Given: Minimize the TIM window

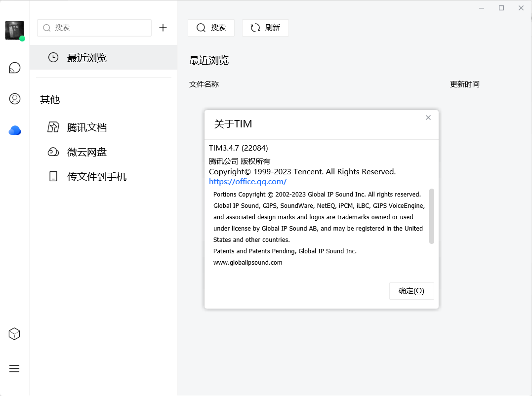Looking at the screenshot, I should pyautogui.click(x=482, y=8).
